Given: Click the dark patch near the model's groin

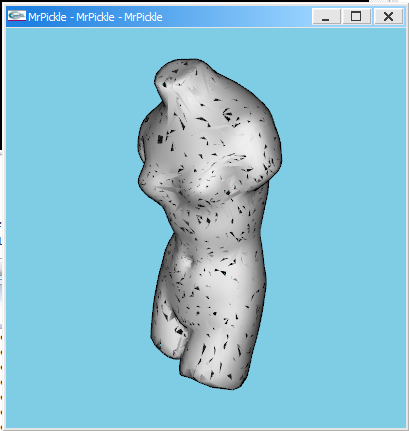Looking at the screenshot, I should pyautogui.click(x=179, y=331).
